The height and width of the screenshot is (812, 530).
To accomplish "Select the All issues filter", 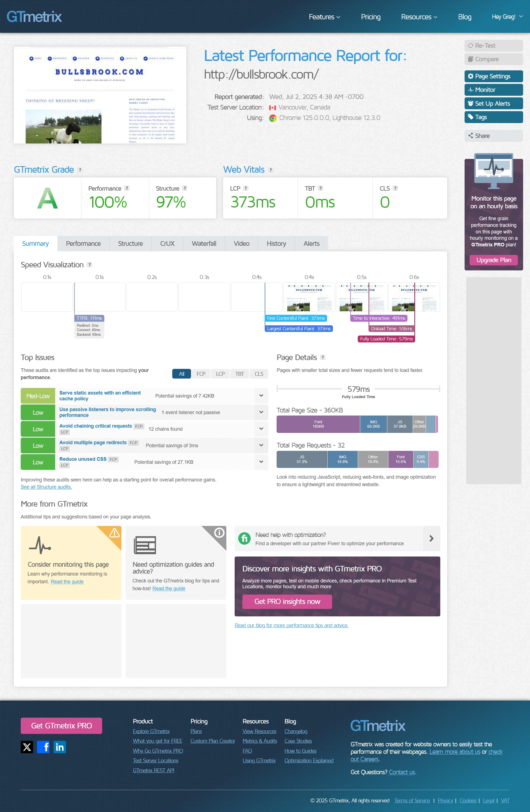I will 182,374.
